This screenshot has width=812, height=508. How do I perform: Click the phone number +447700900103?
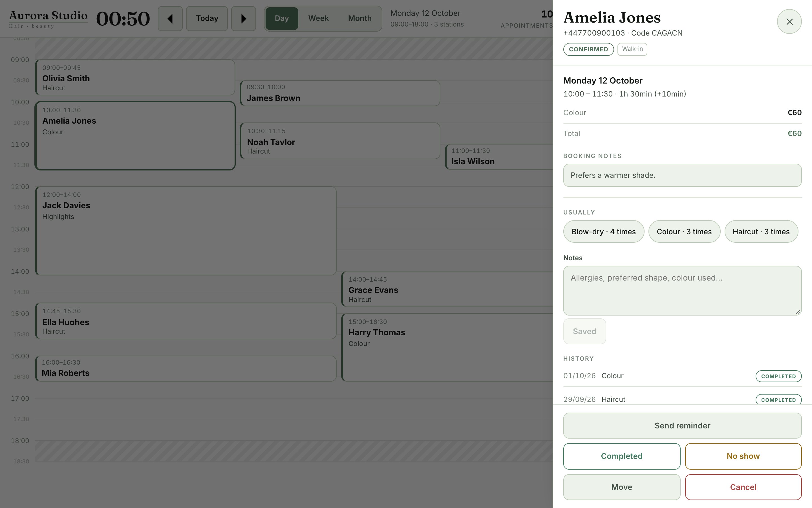pos(594,33)
